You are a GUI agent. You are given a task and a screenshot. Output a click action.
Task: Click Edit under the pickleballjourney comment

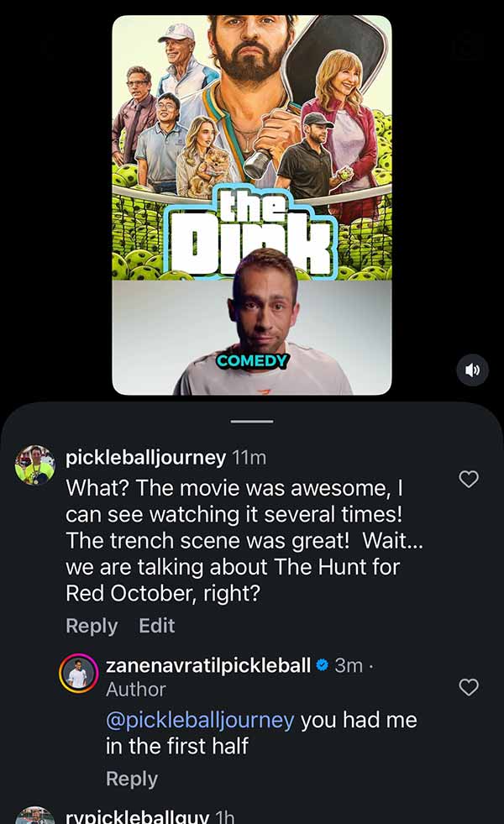click(x=156, y=626)
